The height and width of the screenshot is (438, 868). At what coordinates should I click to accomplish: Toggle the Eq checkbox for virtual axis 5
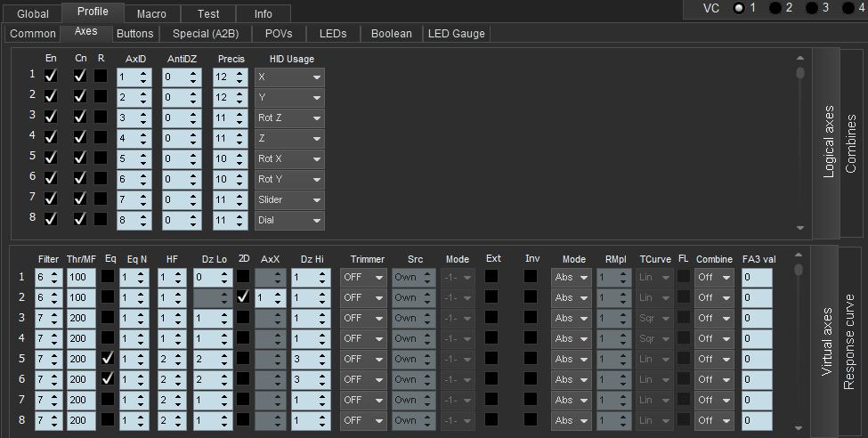[108, 358]
